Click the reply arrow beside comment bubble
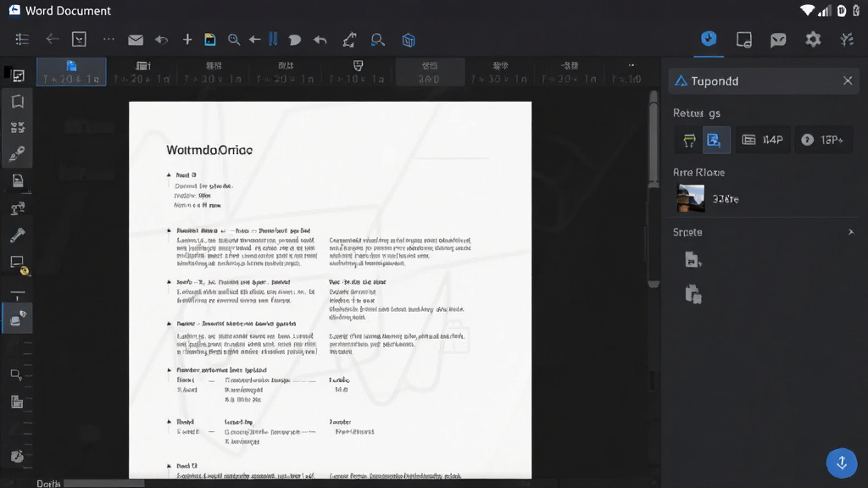868x488 pixels. [x=320, y=40]
